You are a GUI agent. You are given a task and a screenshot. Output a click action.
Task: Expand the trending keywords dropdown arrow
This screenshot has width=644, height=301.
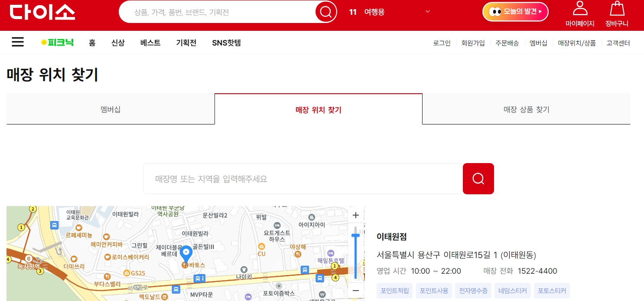(x=428, y=12)
